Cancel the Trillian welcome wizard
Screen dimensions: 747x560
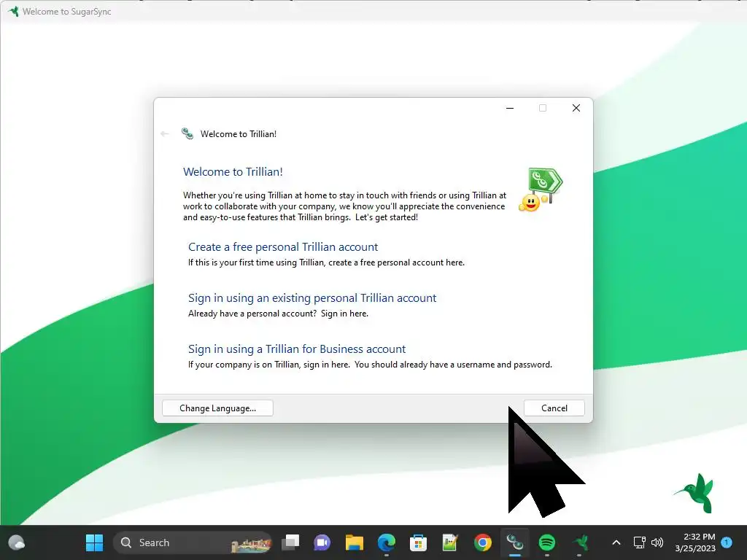click(x=554, y=408)
